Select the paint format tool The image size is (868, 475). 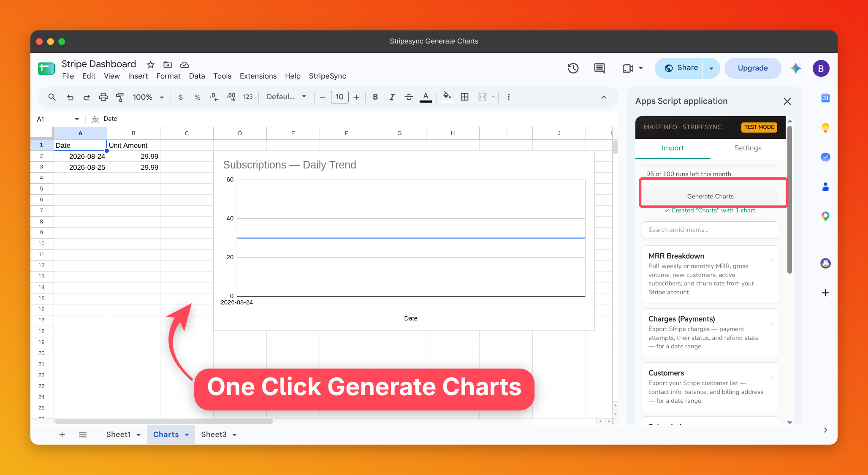tap(120, 97)
